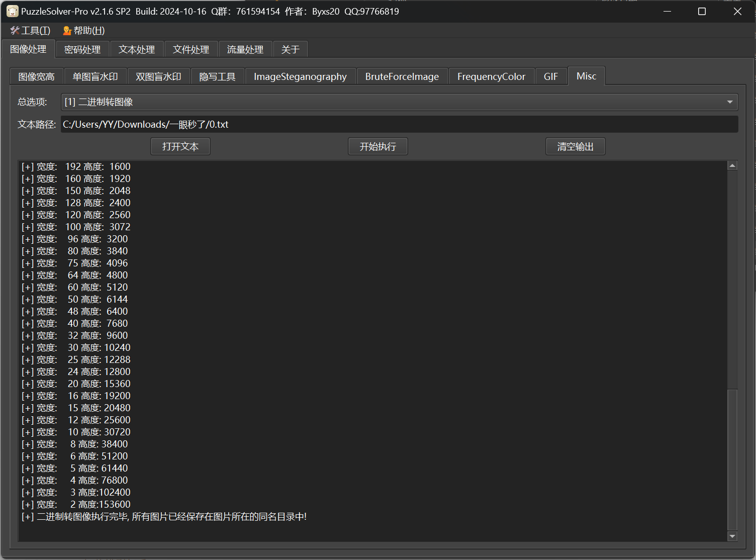Open the ImageSteganography sub-tab
The height and width of the screenshot is (560, 756).
pos(300,76)
